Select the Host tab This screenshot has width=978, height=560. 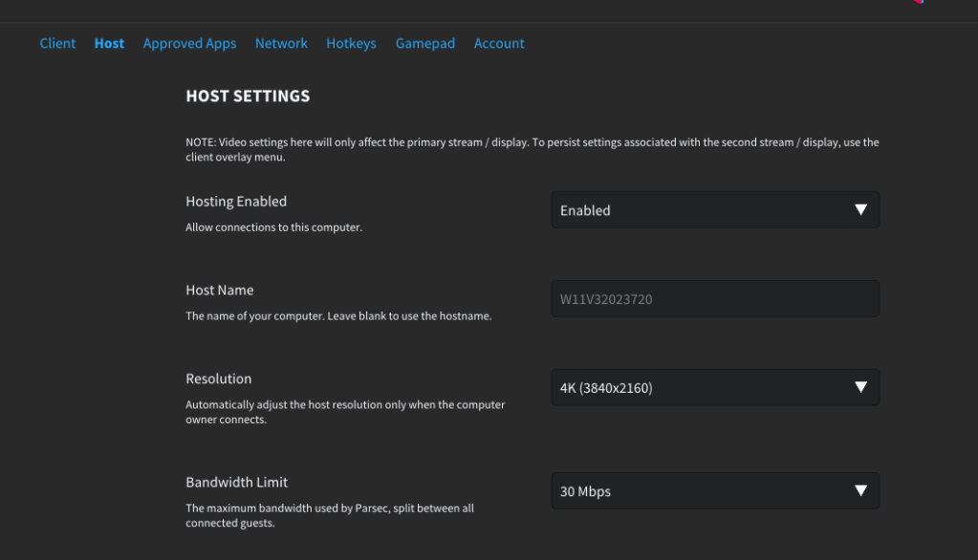(109, 43)
